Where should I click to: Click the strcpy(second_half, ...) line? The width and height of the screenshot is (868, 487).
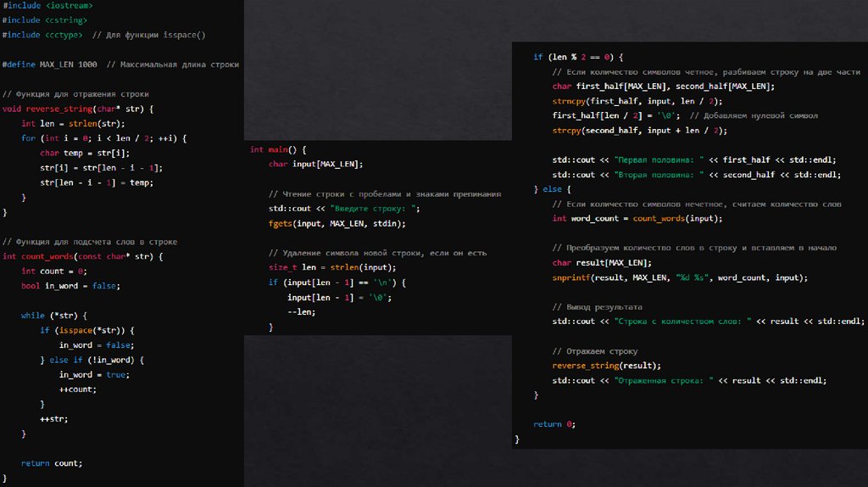pos(639,131)
